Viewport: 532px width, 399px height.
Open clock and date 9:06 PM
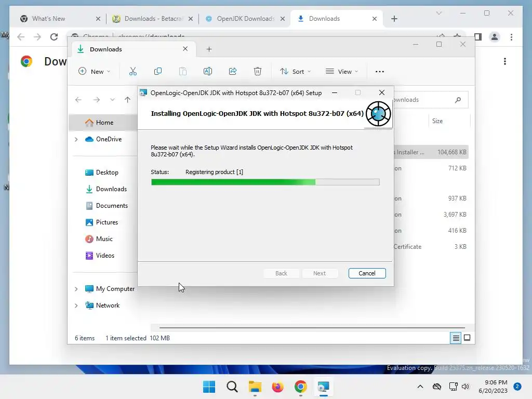[493, 387]
